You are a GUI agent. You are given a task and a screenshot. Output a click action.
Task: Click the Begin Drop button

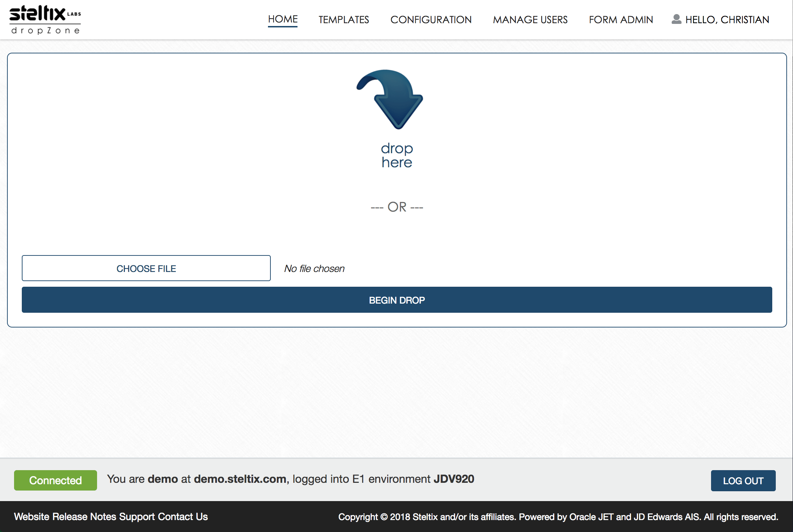(397, 300)
